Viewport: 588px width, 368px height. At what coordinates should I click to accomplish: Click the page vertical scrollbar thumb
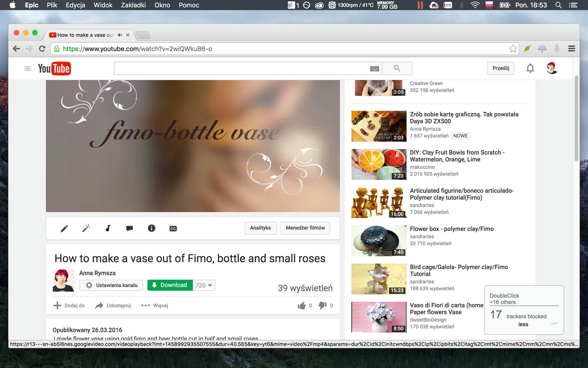click(576, 118)
